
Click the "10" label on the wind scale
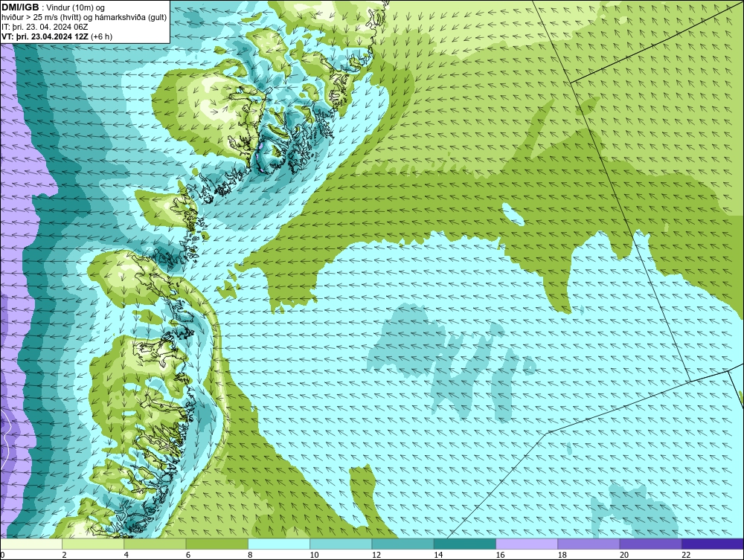point(314,556)
